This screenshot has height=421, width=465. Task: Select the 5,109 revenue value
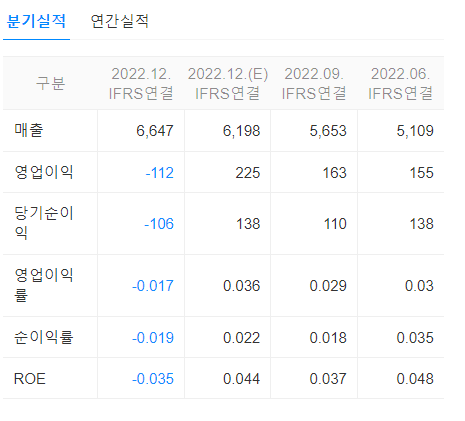tap(415, 131)
